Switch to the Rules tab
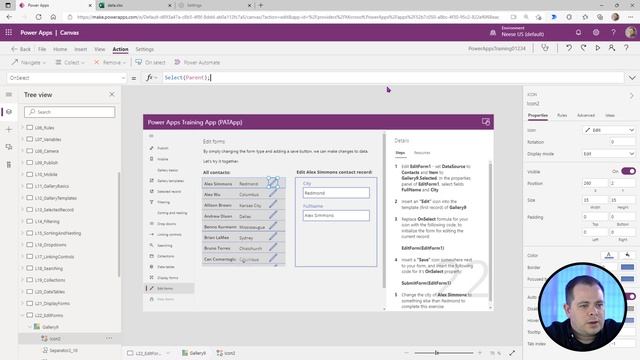Viewport: 640px width, 360px height. pos(562,116)
